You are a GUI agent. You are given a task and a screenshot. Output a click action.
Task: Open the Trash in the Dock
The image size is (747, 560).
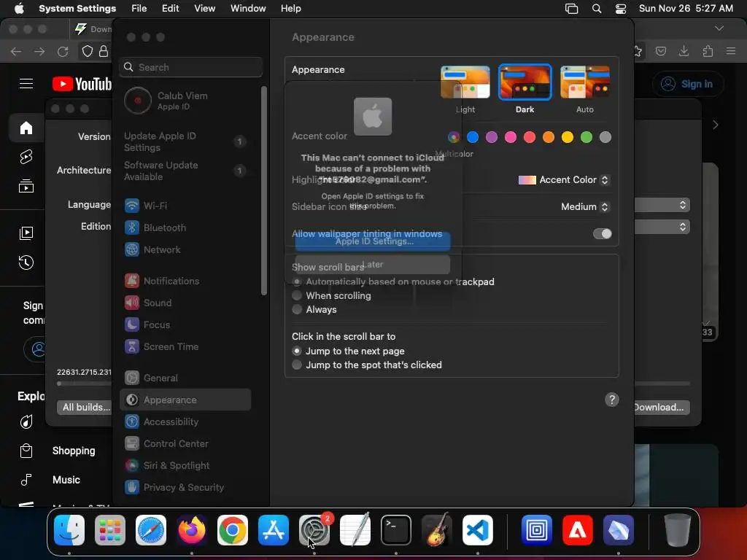(678, 530)
